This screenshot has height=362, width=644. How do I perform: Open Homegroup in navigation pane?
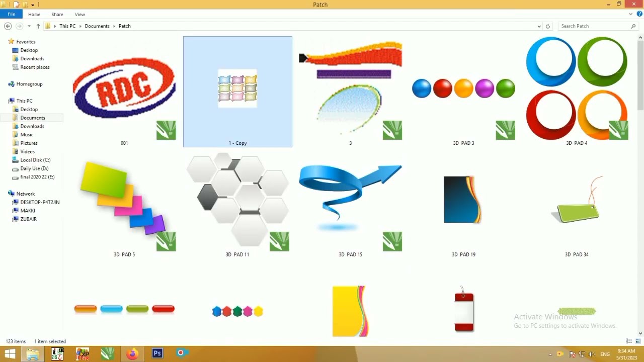(x=29, y=84)
